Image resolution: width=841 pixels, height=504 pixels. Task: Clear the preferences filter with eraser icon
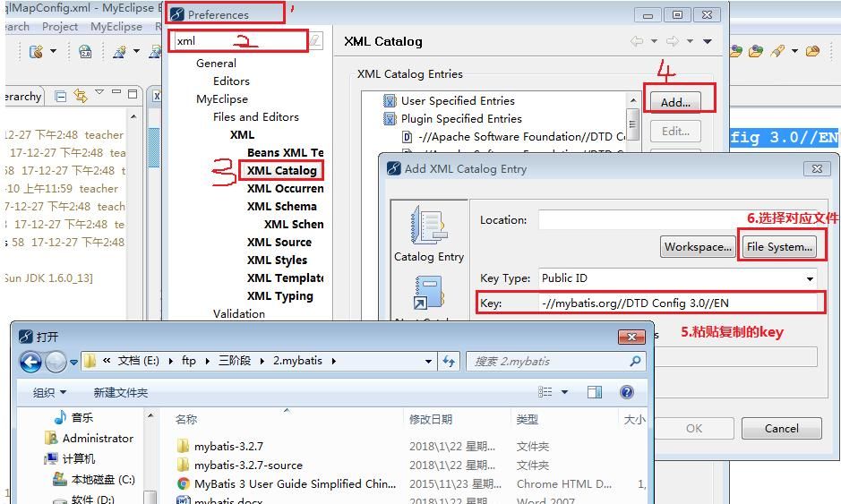click(x=314, y=41)
